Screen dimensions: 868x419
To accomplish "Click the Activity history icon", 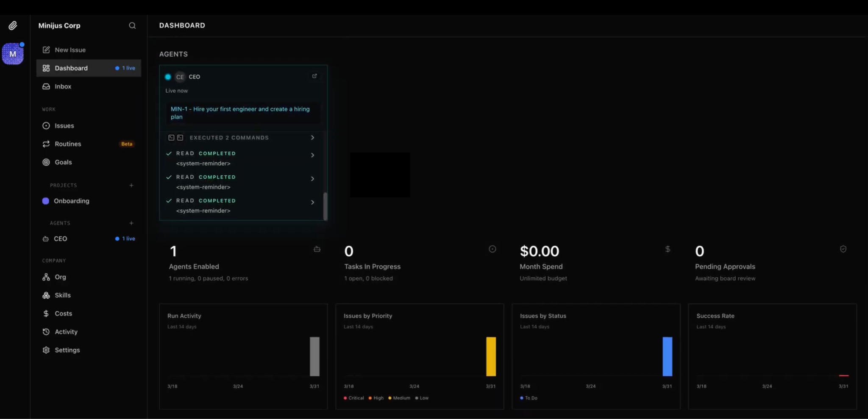I will (x=46, y=331).
